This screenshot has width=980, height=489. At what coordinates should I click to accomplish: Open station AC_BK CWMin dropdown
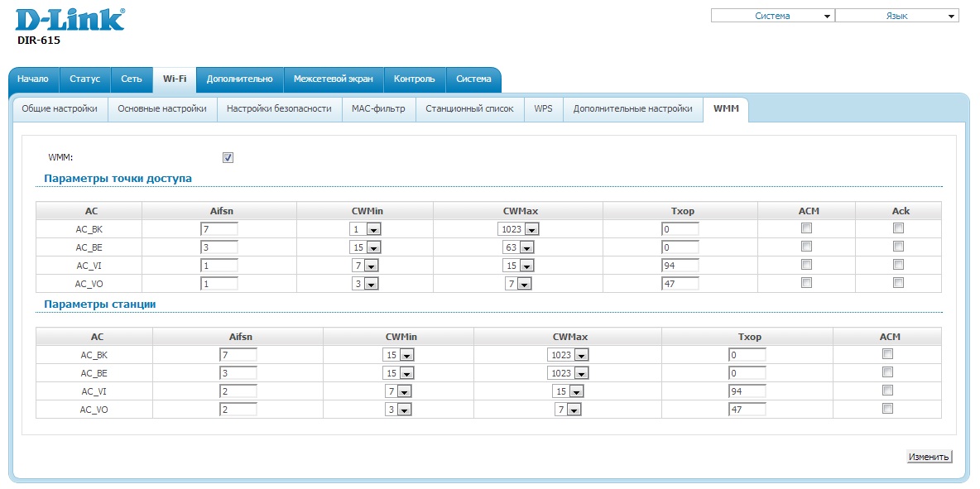(x=398, y=355)
